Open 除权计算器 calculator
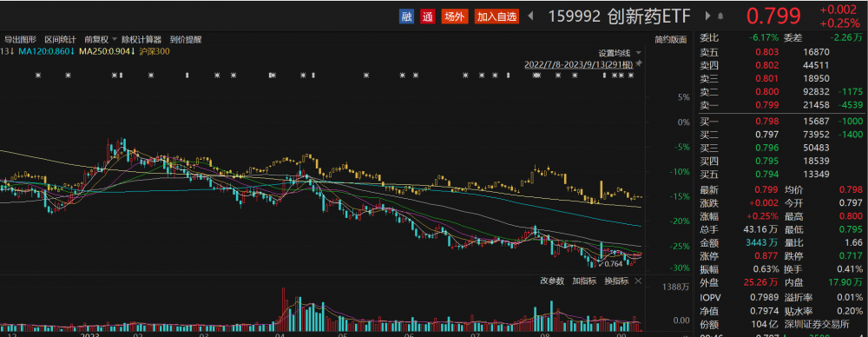Viewport: 868px width, 337px height. click(x=141, y=39)
